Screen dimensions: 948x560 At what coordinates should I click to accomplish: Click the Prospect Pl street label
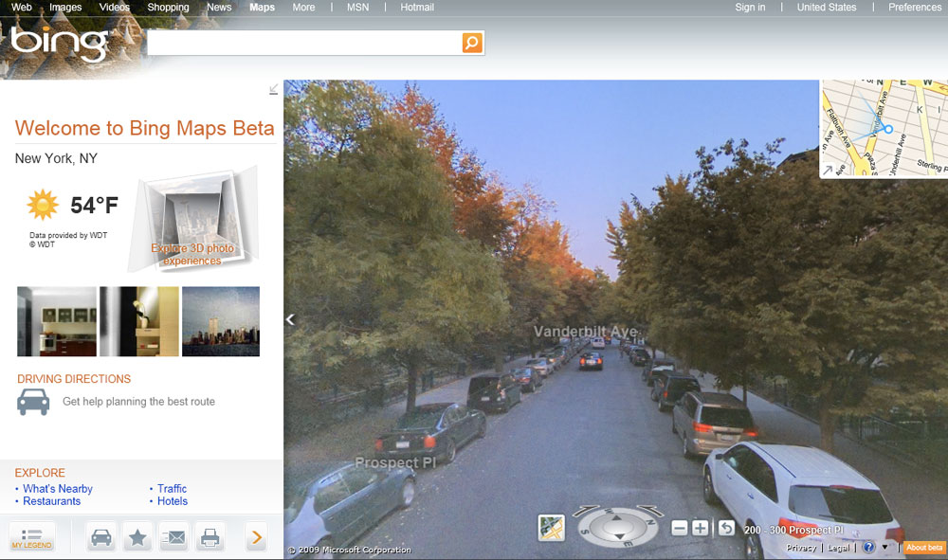pyautogui.click(x=394, y=462)
